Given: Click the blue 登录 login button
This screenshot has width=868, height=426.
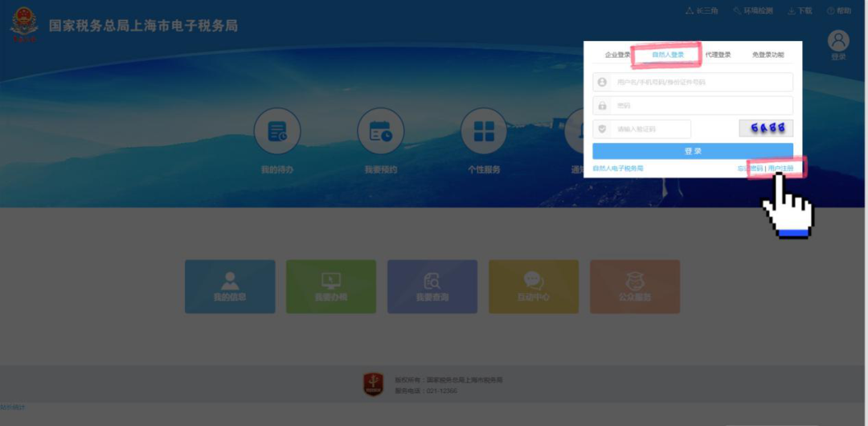Looking at the screenshot, I should click(x=693, y=151).
